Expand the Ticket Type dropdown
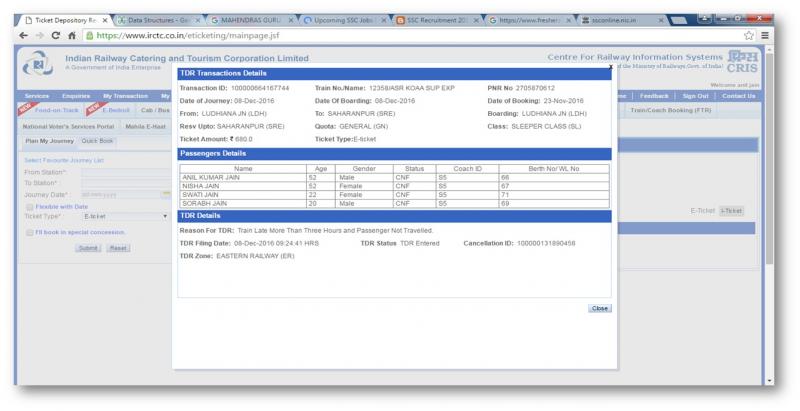800x411 pixels. click(126, 216)
